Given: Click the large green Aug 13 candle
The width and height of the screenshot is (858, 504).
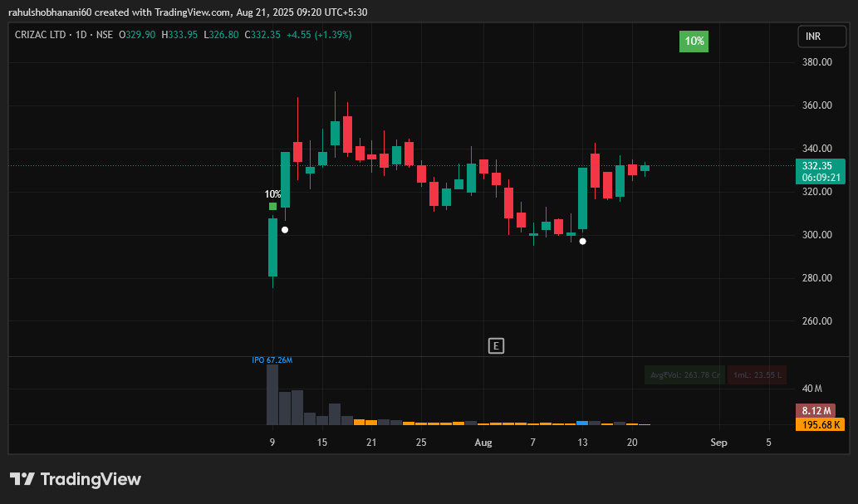Looking at the screenshot, I should [583, 198].
